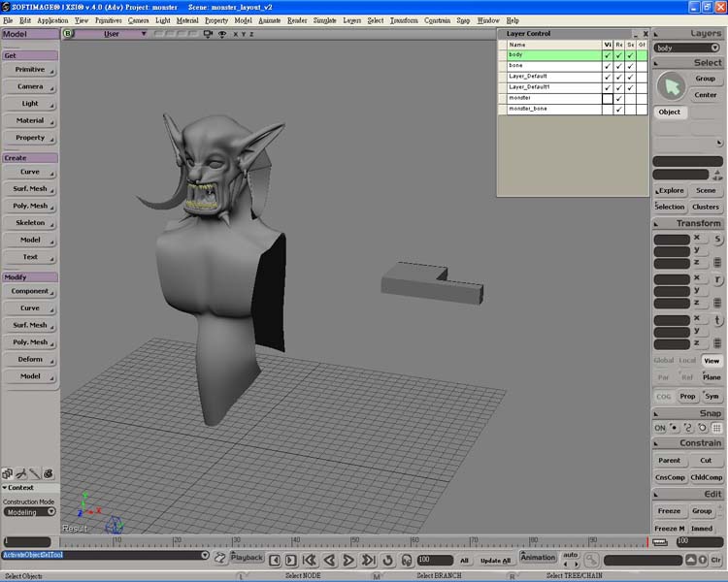
Task: Open the body layer dropdown in Layers panel
Action: pyautogui.click(x=687, y=48)
